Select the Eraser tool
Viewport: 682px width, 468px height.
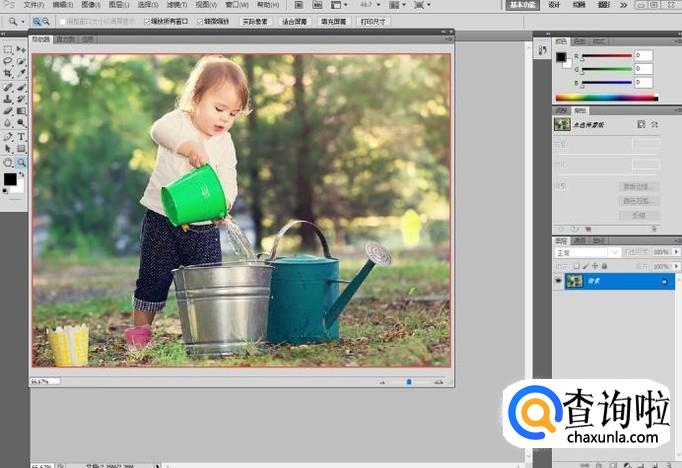7,111
